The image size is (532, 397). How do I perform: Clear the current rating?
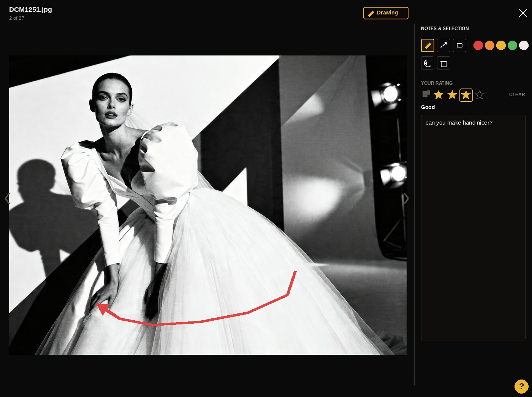(517, 95)
